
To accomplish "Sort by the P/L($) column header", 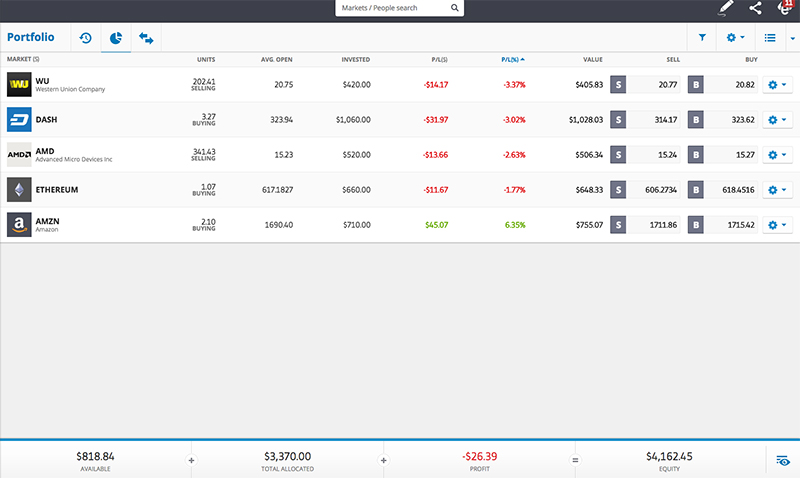I will click(439, 60).
